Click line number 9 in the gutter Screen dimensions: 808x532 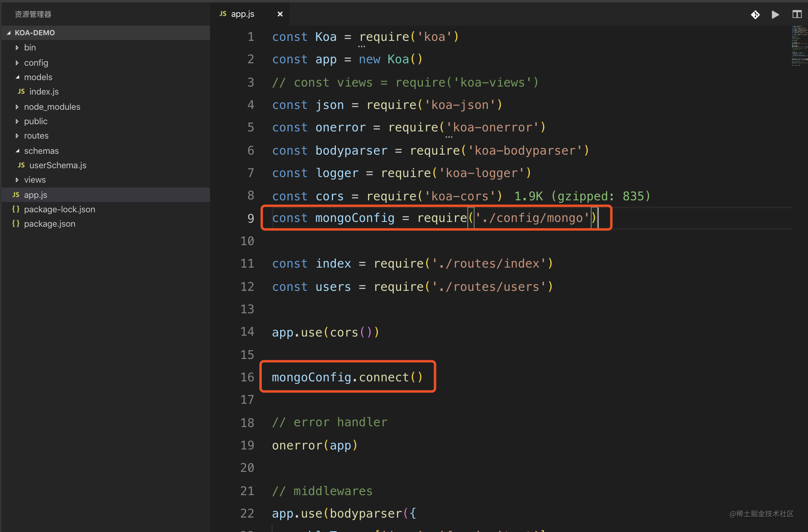250,218
